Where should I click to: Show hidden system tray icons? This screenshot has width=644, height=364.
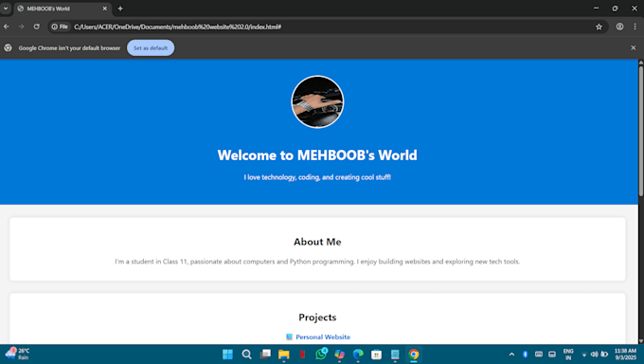[511, 355]
